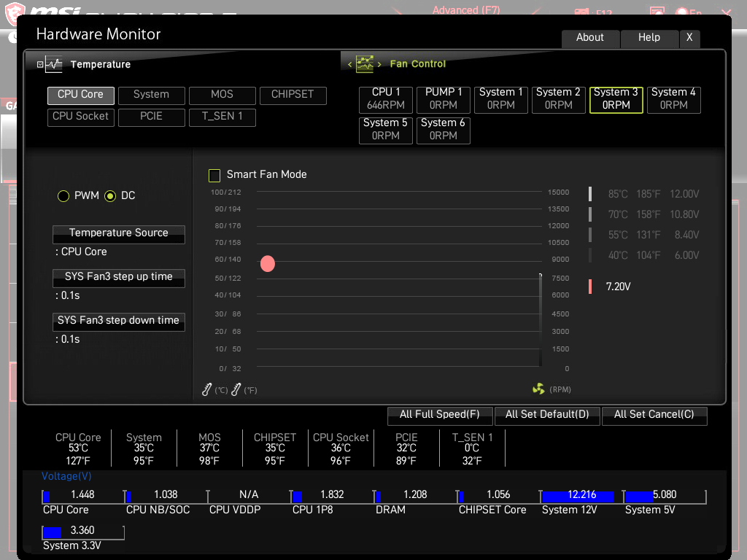Close Hardware Monitor with X button

tap(689, 38)
